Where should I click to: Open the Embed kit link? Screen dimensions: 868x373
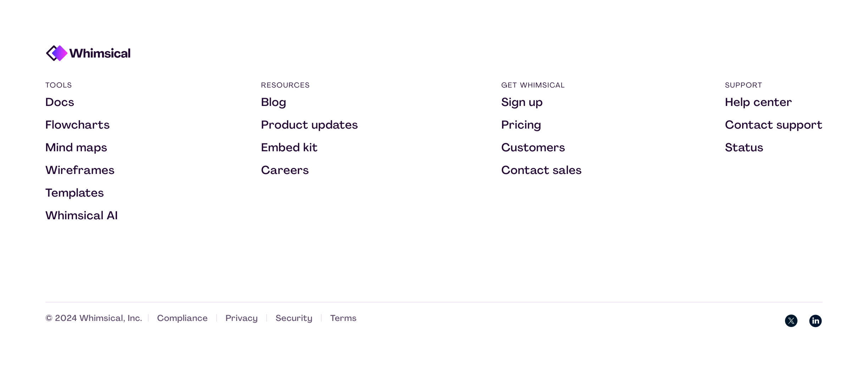(289, 148)
